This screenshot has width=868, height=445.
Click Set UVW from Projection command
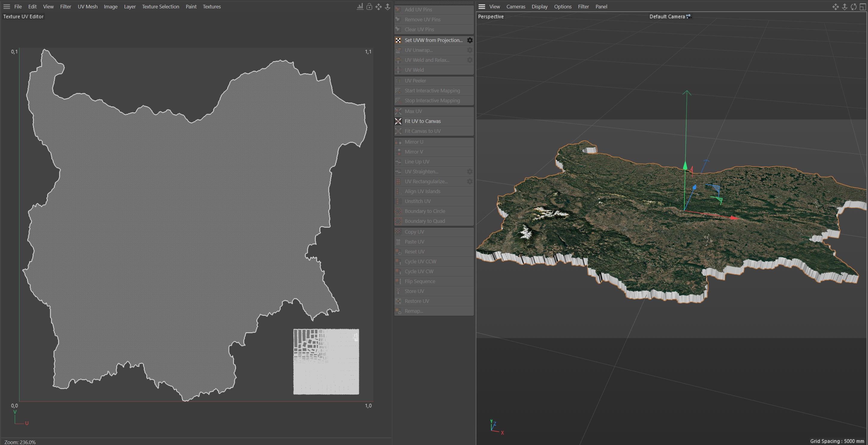pyautogui.click(x=433, y=40)
